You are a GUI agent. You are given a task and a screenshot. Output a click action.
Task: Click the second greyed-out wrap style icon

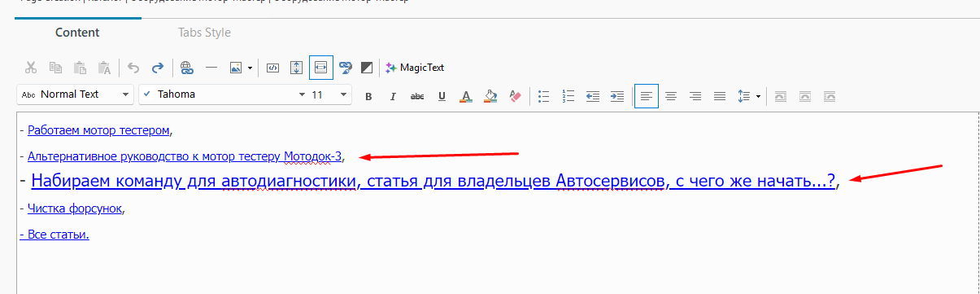[x=805, y=96]
